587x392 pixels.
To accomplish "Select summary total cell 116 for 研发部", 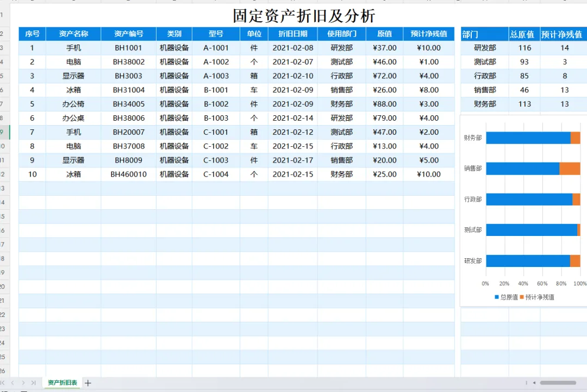I will click(524, 48).
